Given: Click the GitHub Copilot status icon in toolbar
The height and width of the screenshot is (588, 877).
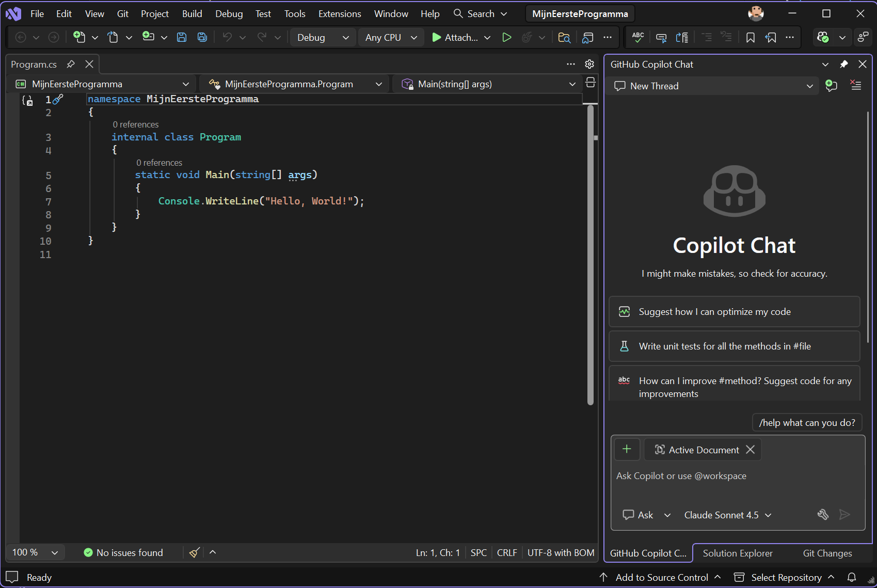Looking at the screenshot, I should [823, 37].
